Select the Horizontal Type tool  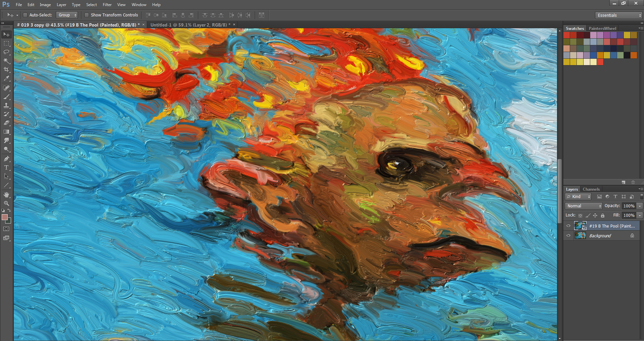pyautogui.click(x=6, y=167)
